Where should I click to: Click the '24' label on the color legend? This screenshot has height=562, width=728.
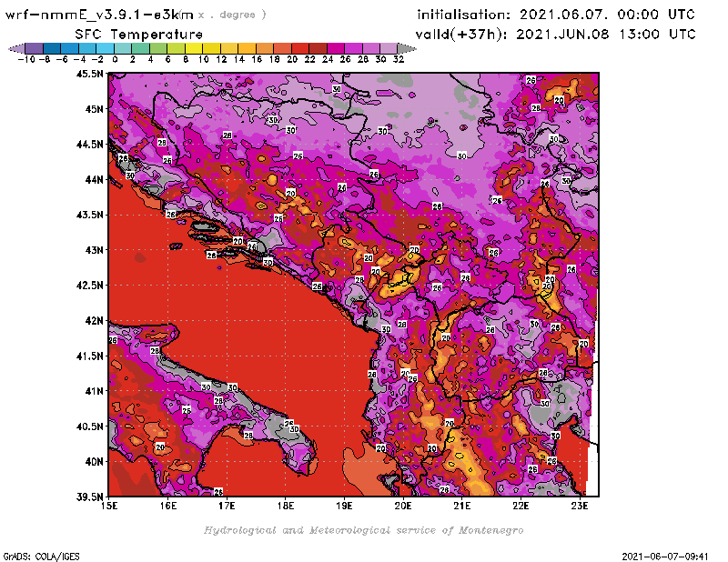(328, 59)
